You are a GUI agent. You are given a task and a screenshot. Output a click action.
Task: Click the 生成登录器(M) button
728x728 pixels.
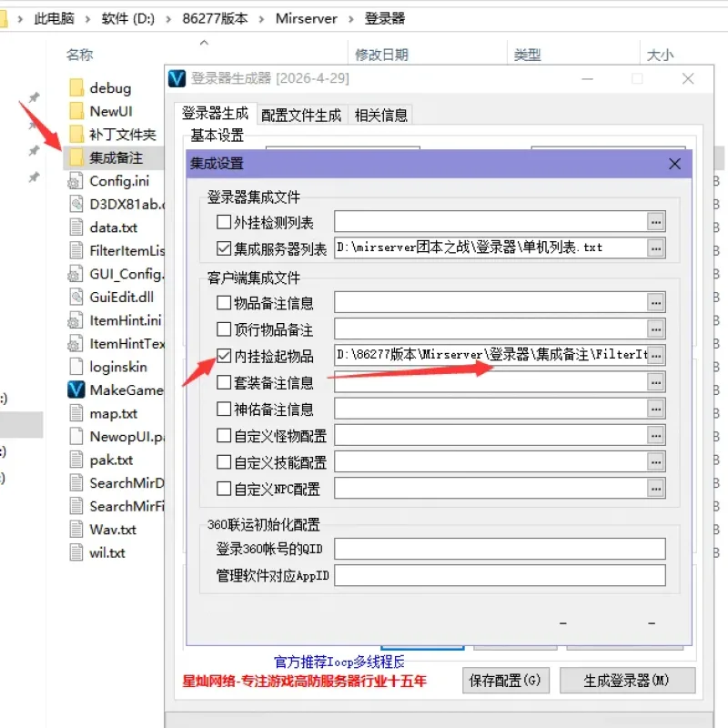point(627,681)
